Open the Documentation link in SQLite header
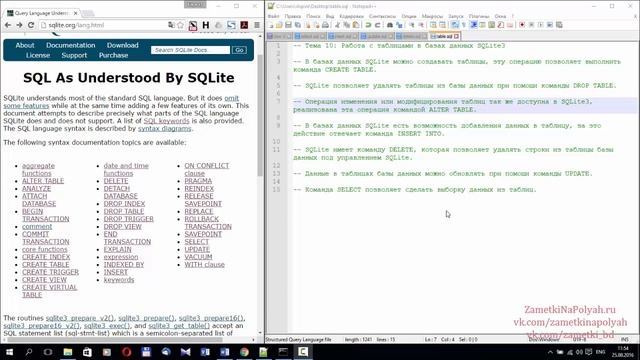This screenshot has height=360, width=640. coord(71,45)
